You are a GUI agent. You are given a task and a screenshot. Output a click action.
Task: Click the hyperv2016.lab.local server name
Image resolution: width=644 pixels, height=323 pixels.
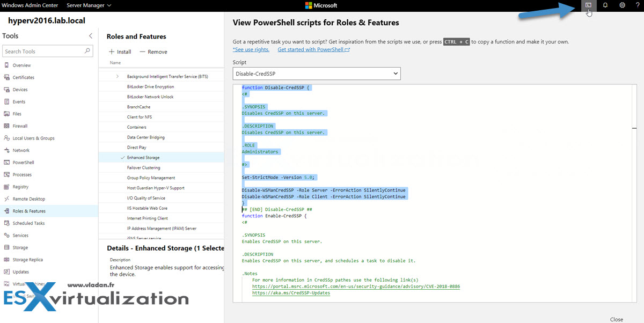(47, 21)
